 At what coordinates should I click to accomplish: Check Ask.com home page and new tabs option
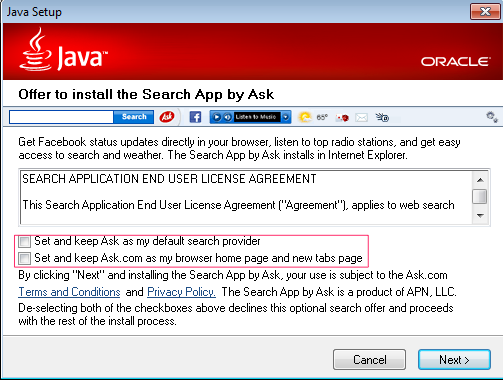pos(24,258)
